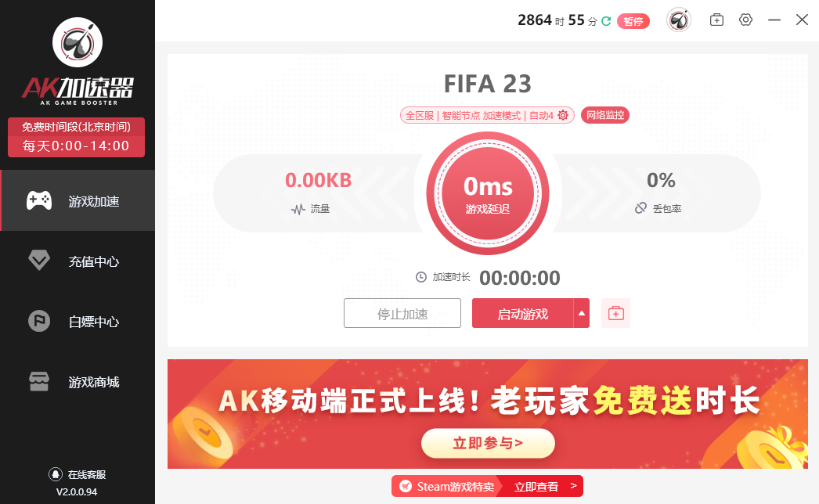Toggle 网络监控 network monitoring
The height and width of the screenshot is (504, 819).
click(604, 115)
